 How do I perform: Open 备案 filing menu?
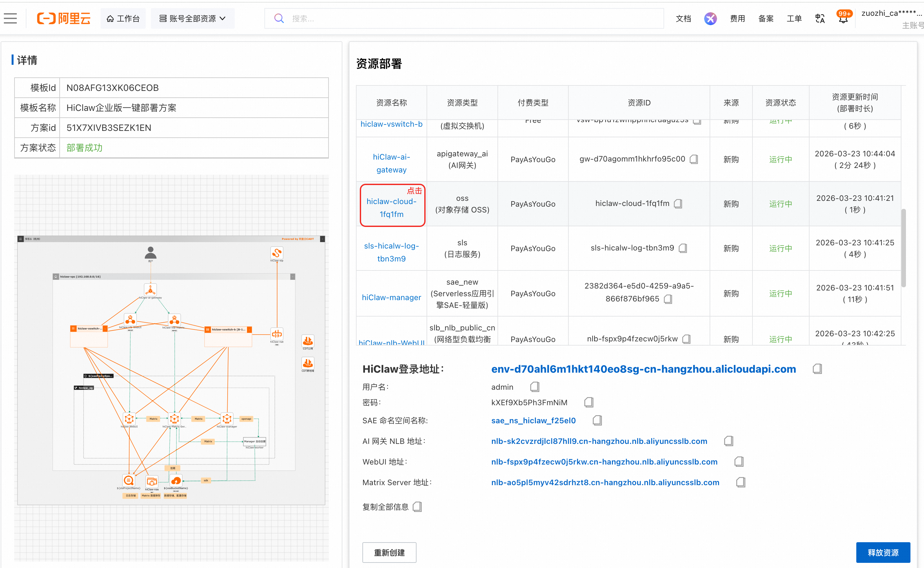coord(766,18)
